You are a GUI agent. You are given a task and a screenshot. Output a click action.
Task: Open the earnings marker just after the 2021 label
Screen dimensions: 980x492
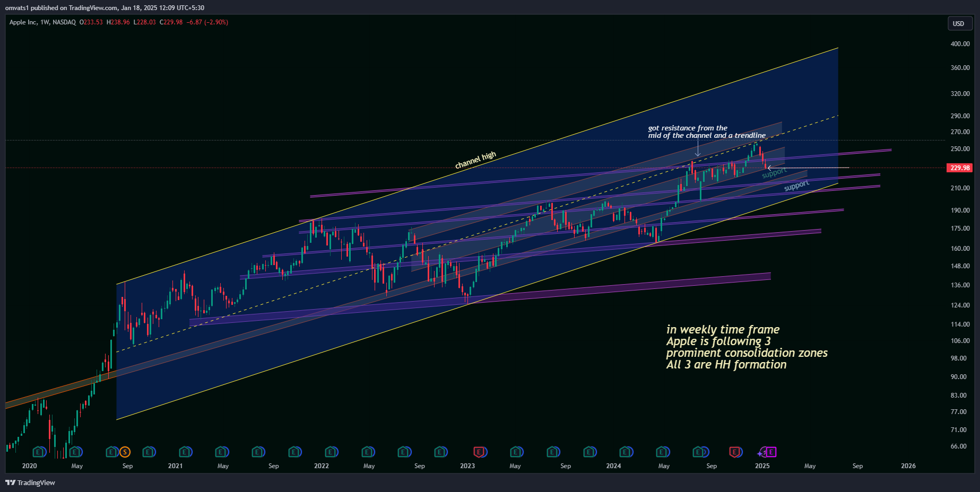pos(185,452)
